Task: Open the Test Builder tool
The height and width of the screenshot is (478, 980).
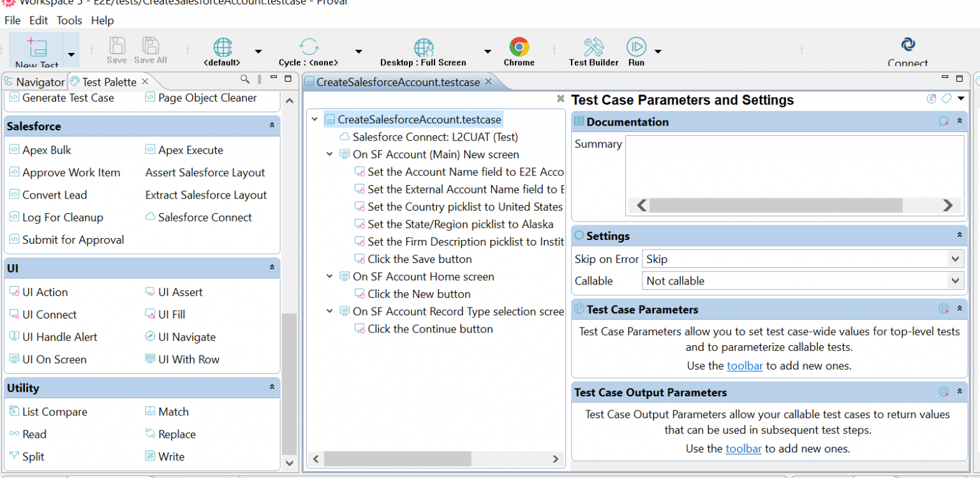Action: tap(593, 47)
